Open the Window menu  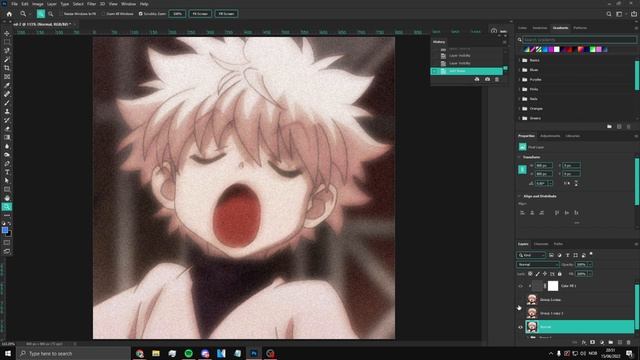coord(128,4)
